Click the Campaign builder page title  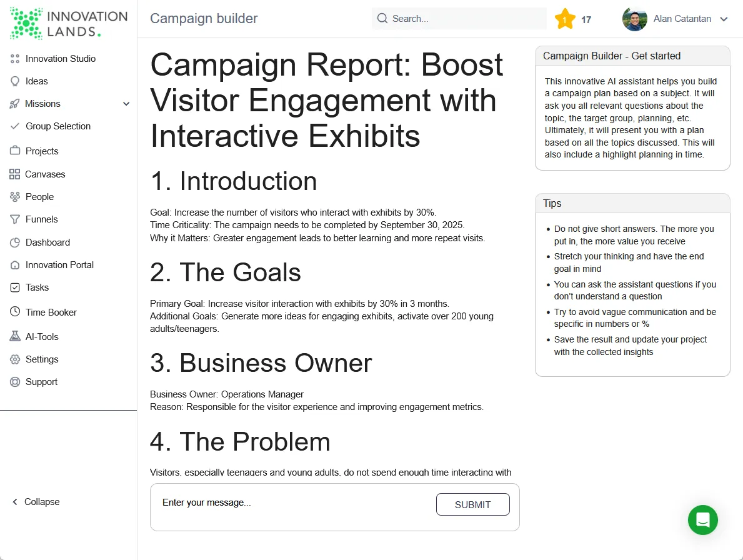(x=204, y=19)
